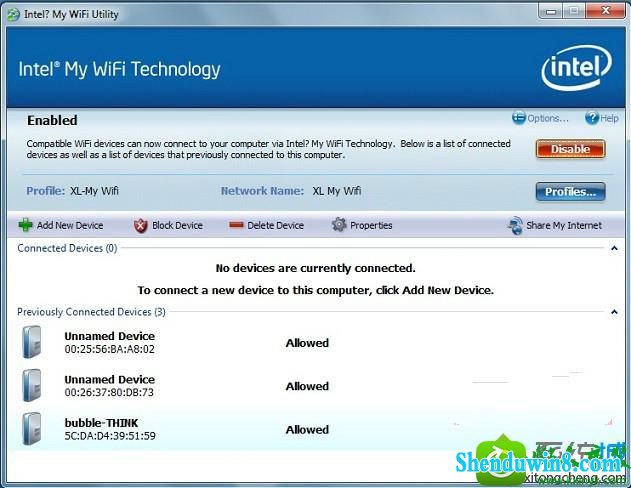Click the Properties gear icon
The height and width of the screenshot is (488, 631).
[339, 225]
